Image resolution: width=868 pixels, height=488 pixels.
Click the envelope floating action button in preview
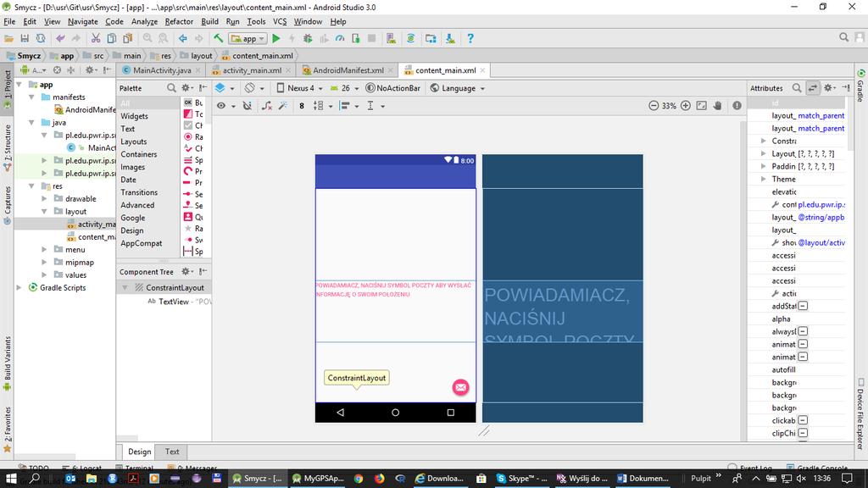[460, 387]
